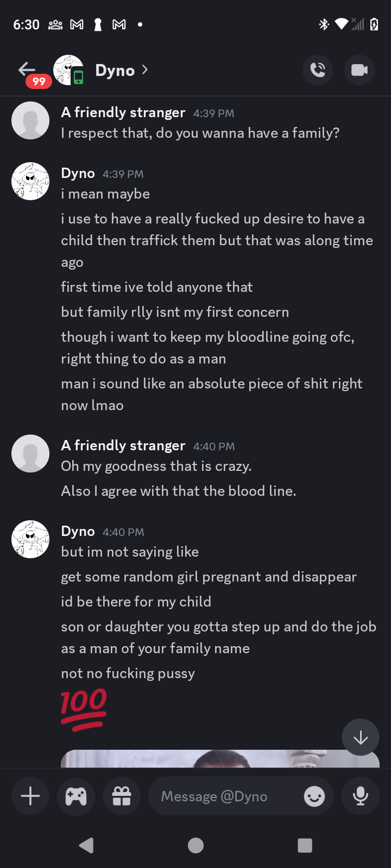The image size is (391, 868).
Task: Open A friendly stranger's avatar at 4:39 PM
Action: click(x=30, y=120)
